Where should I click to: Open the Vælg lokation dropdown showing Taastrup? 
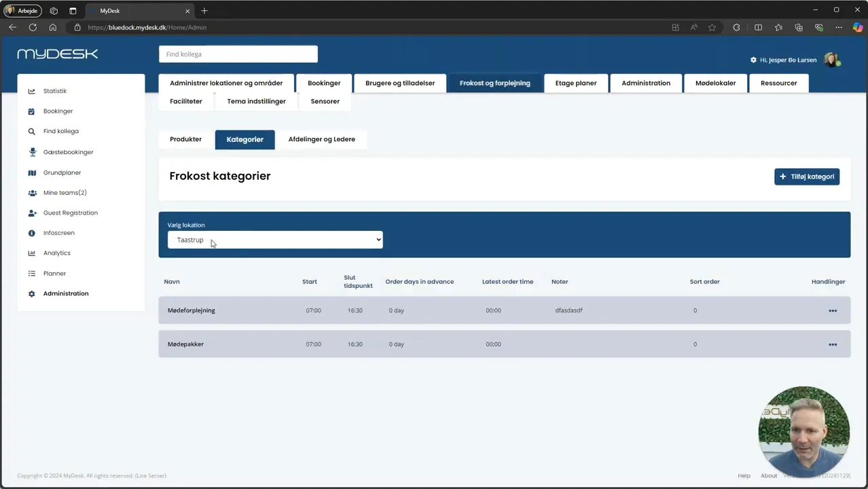point(275,240)
